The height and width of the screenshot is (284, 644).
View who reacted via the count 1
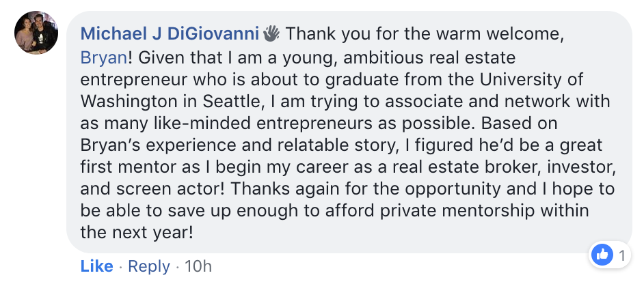click(x=622, y=256)
